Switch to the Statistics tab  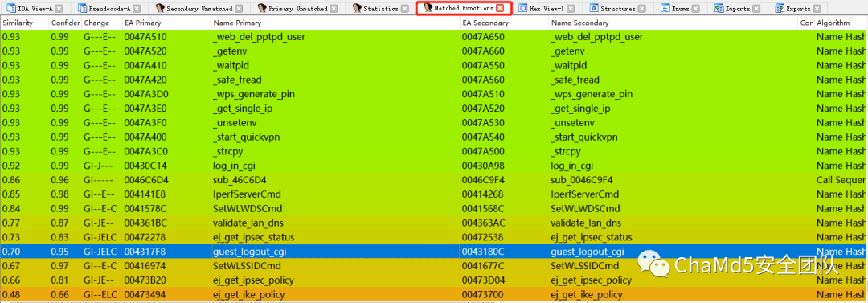coord(381,8)
